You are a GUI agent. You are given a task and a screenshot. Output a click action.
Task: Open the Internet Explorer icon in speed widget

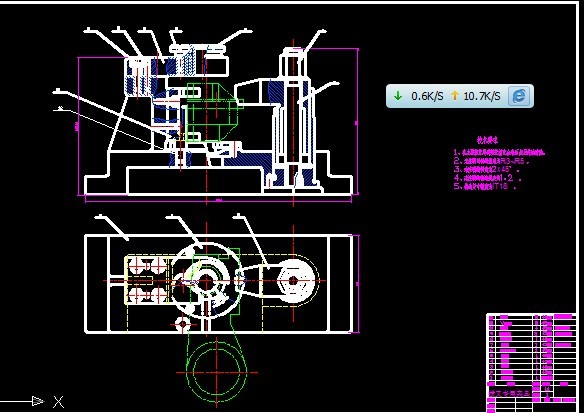click(x=519, y=96)
